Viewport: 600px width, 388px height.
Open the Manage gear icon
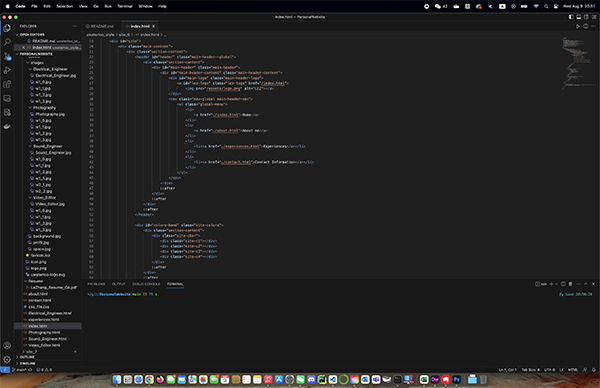7,360
